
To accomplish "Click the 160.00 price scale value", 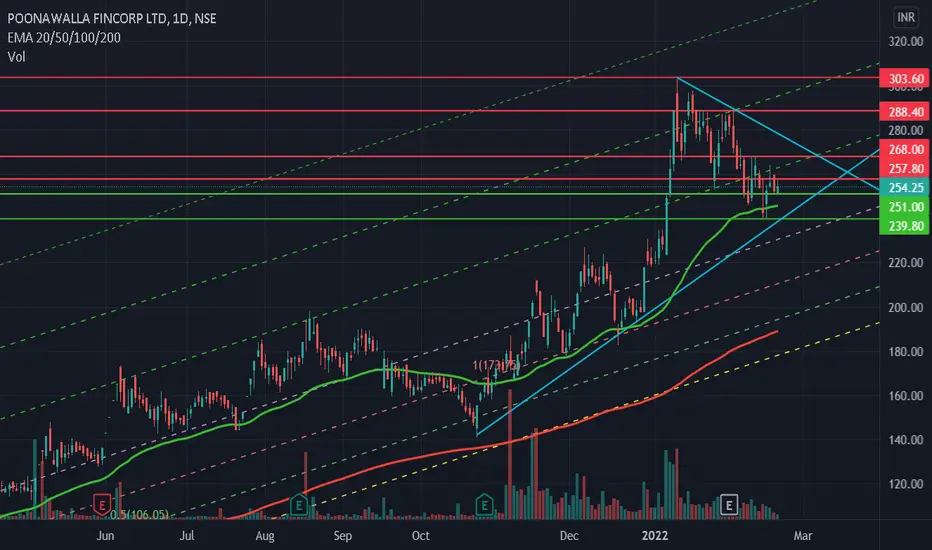I will 906,396.
